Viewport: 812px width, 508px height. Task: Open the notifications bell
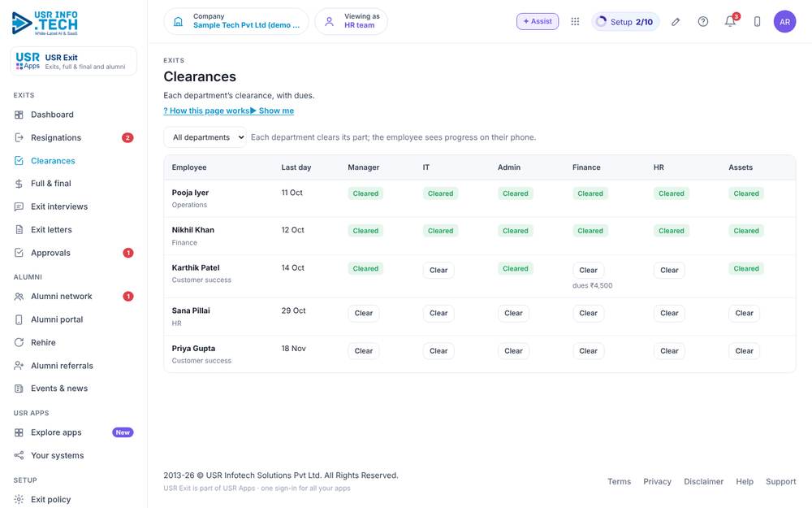coord(730,22)
